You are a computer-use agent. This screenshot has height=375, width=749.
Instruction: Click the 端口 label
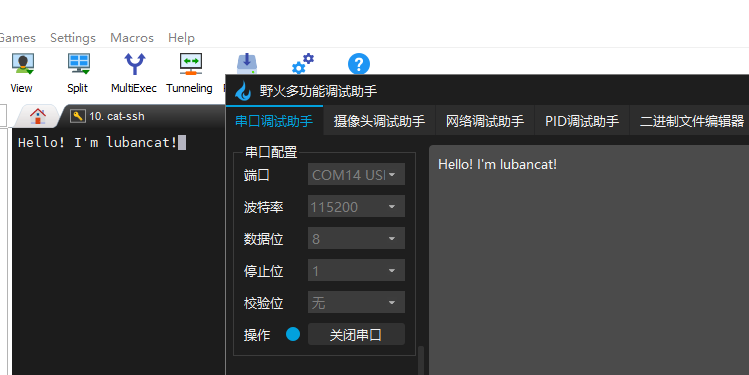pyautogui.click(x=257, y=175)
